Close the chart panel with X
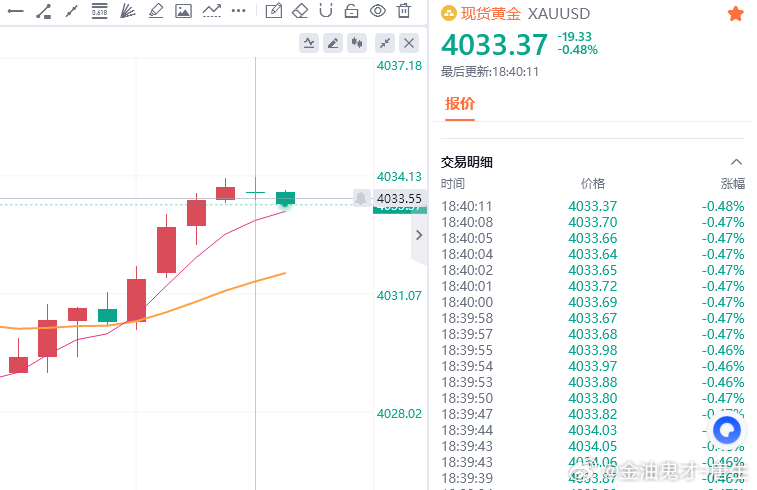Image resolution: width=757 pixels, height=490 pixels. point(409,43)
